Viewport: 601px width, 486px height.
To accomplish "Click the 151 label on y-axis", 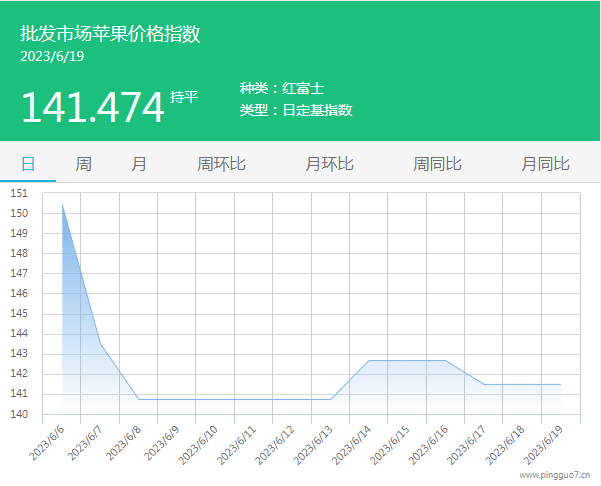I will 20,193.
